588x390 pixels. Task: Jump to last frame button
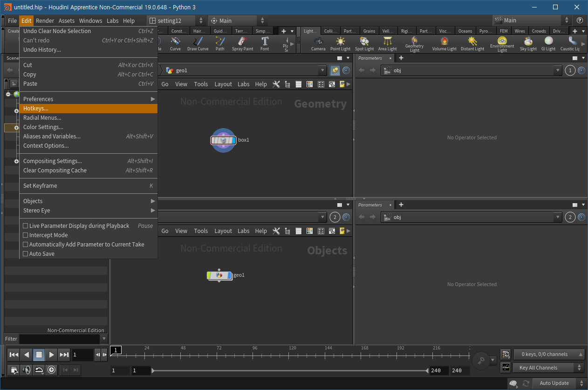(64, 355)
